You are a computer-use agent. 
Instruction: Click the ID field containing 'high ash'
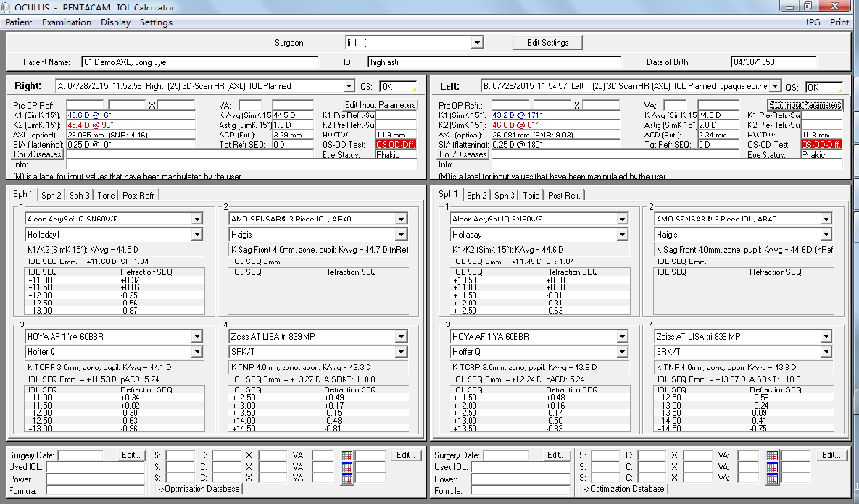point(494,62)
